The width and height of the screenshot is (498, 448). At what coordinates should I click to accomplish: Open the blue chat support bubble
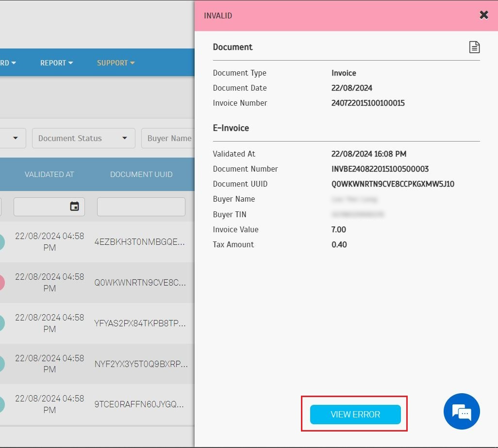click(461, 412)
